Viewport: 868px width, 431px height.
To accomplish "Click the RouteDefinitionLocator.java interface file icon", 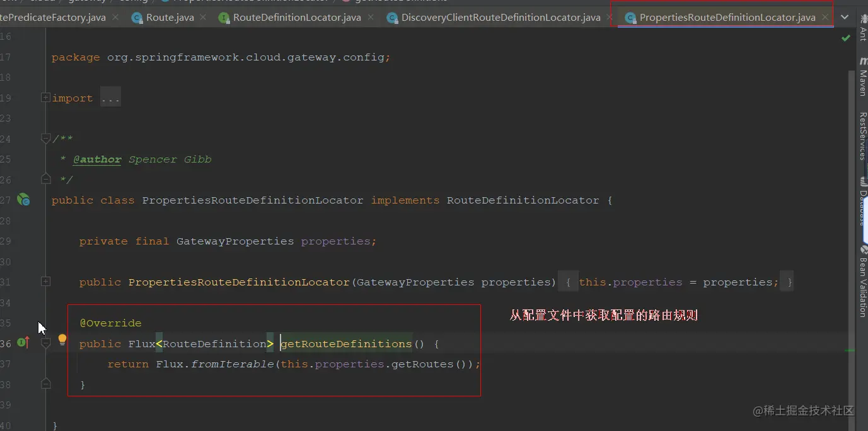I will (224, 18).
